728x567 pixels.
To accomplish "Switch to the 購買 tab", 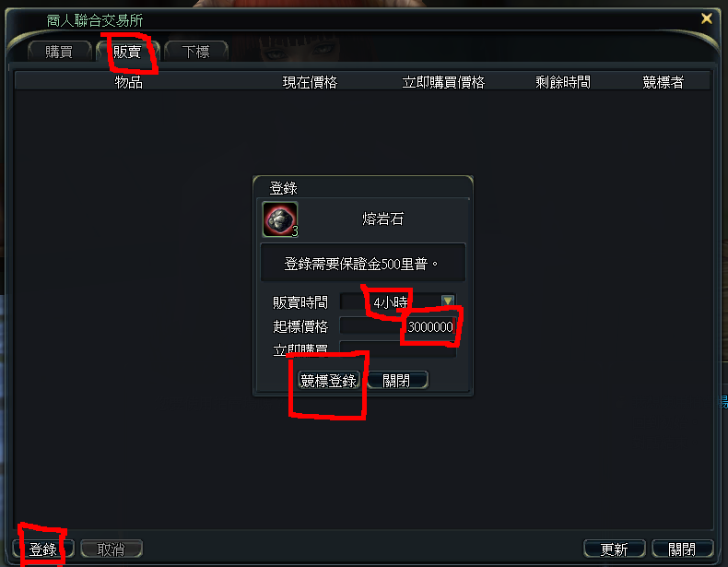I will [x=59, y=51].
